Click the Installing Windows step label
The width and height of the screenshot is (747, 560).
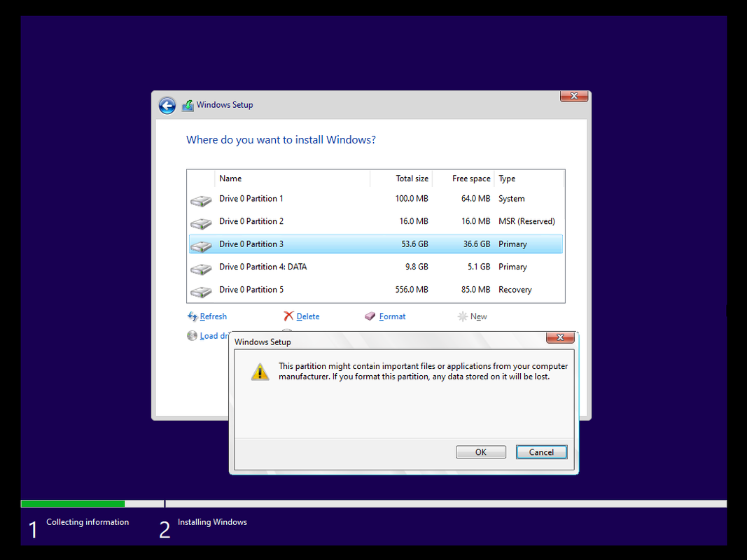(212, 522)
